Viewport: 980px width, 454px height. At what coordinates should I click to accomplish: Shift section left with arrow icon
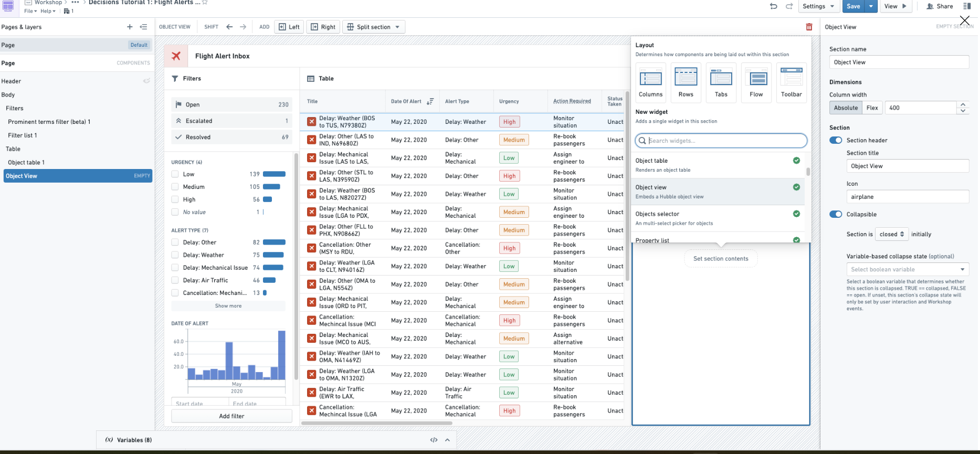click(x=229, y=27)
